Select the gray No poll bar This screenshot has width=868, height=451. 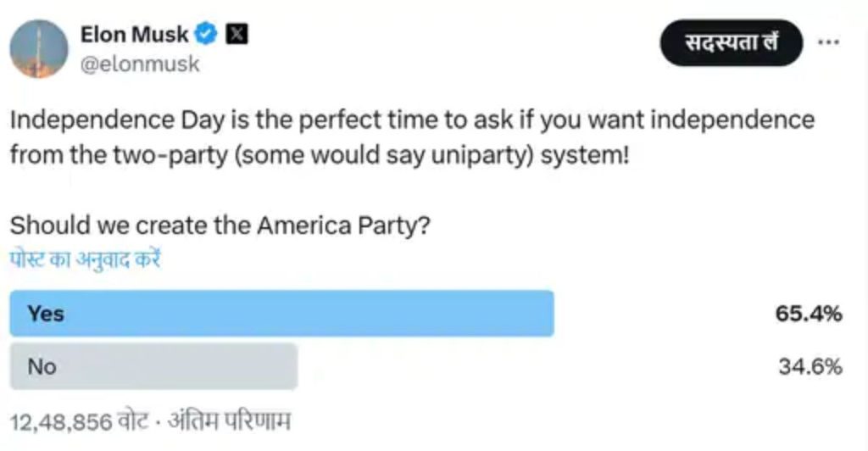click(153, 366)
